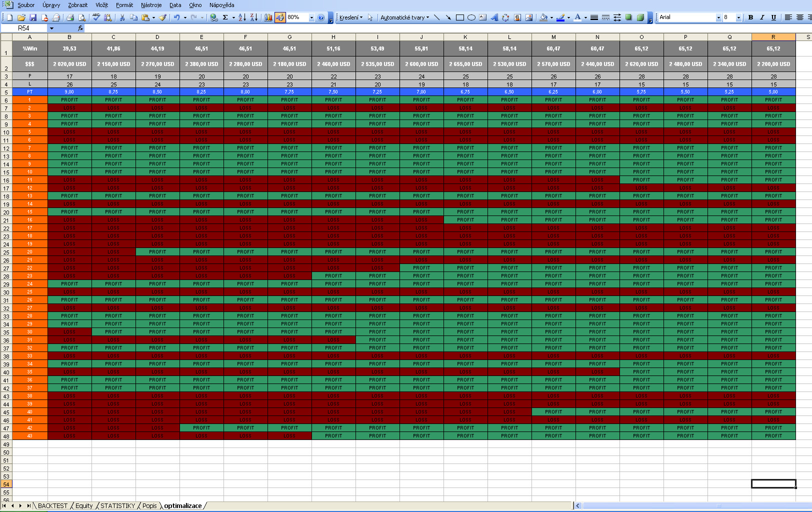The height and width of the screenshot is (512, 812).
Task: Open Print Preview from the toolbar
Action: [82, 17]
